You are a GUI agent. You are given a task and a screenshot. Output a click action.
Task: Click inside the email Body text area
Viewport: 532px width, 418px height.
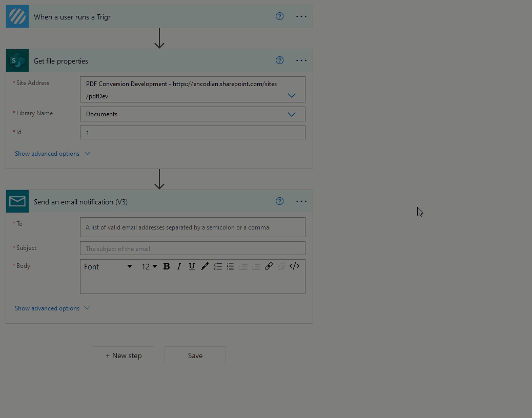tap(192, 283)
